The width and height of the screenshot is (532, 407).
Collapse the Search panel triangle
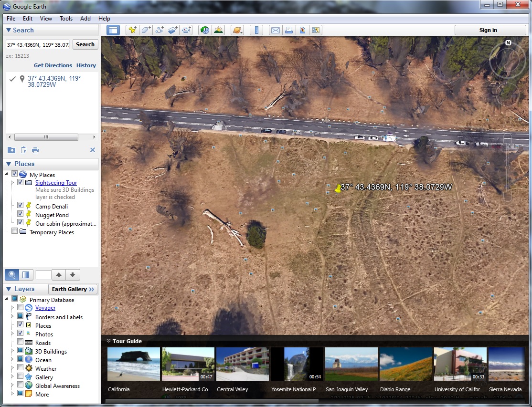[9, 30]
